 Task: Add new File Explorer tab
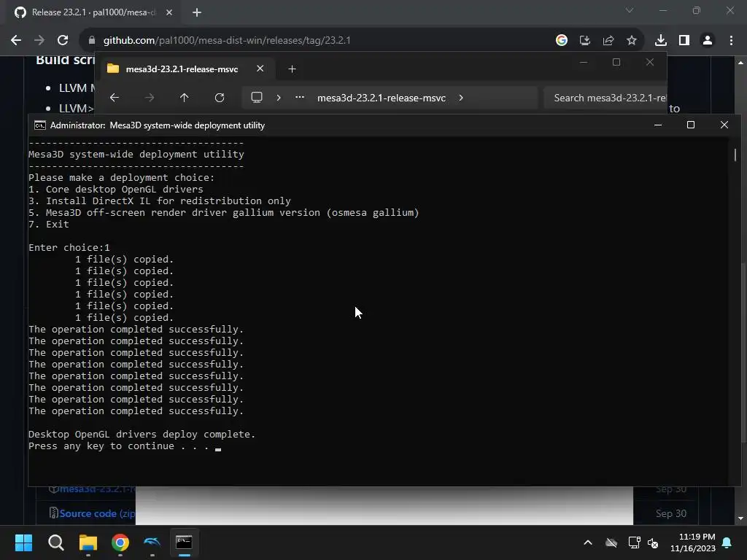pyautogui.click(x=292, y=69)
